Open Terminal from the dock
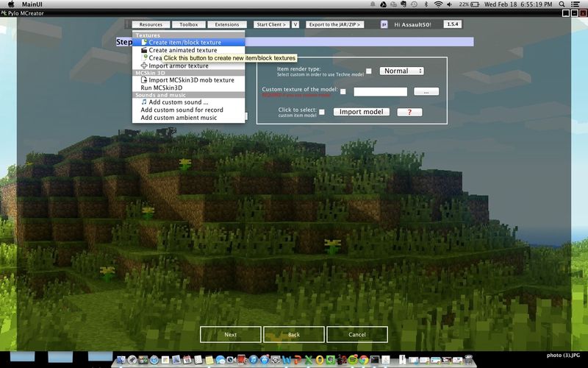Screen dimensions: 588x368 (375, 360)
